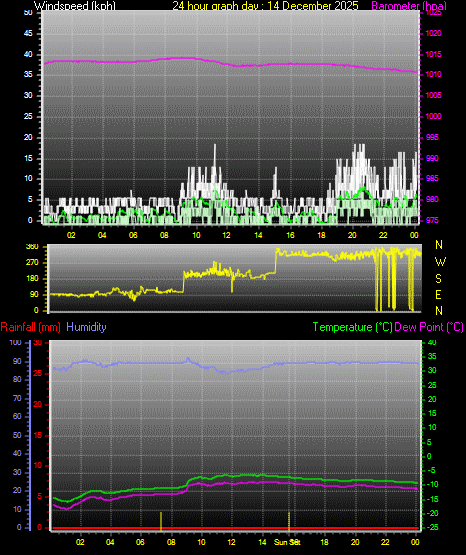The image size is (466, 555).
Task: Click the '270' wind direction scale value
Action: (x=32, y=263)
